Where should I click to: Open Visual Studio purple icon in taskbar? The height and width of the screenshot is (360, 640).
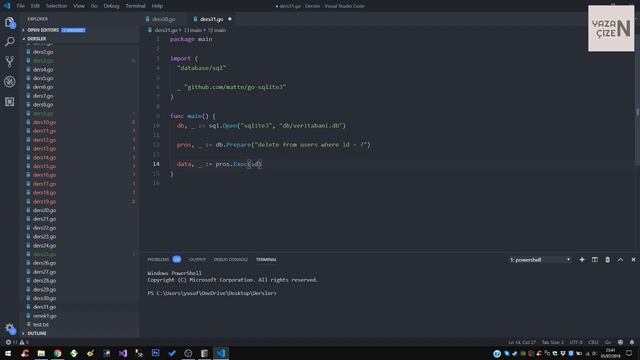[x=123, y=353]
